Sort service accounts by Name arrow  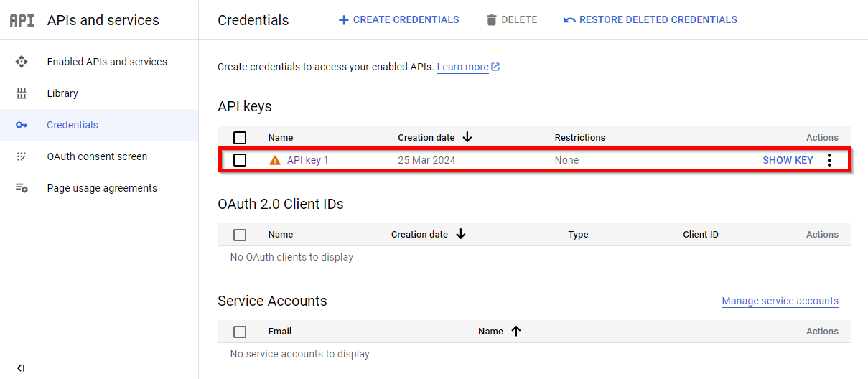515,331
